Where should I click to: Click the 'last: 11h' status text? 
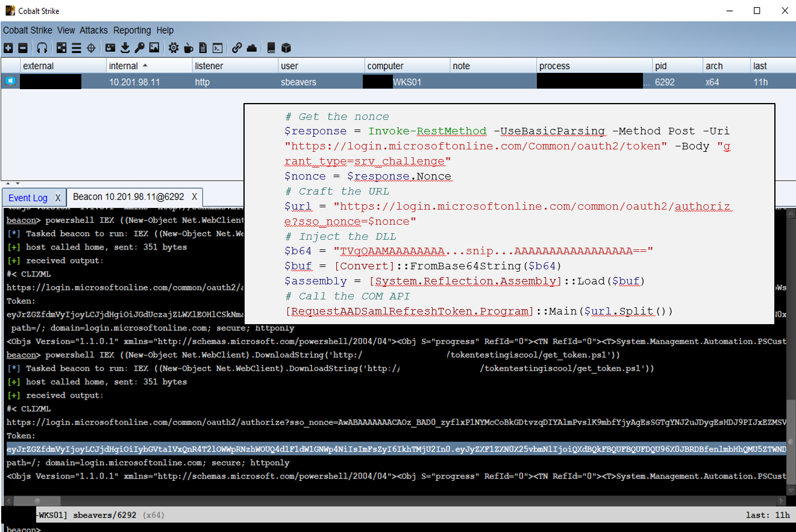pyautogui.click(x=768, y=515)
